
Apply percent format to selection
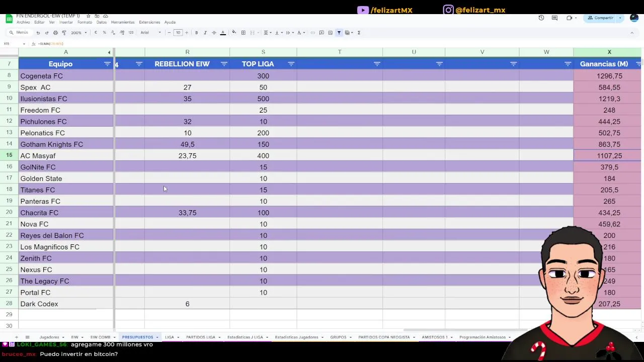pyautogui.click(x=104, y=33)
